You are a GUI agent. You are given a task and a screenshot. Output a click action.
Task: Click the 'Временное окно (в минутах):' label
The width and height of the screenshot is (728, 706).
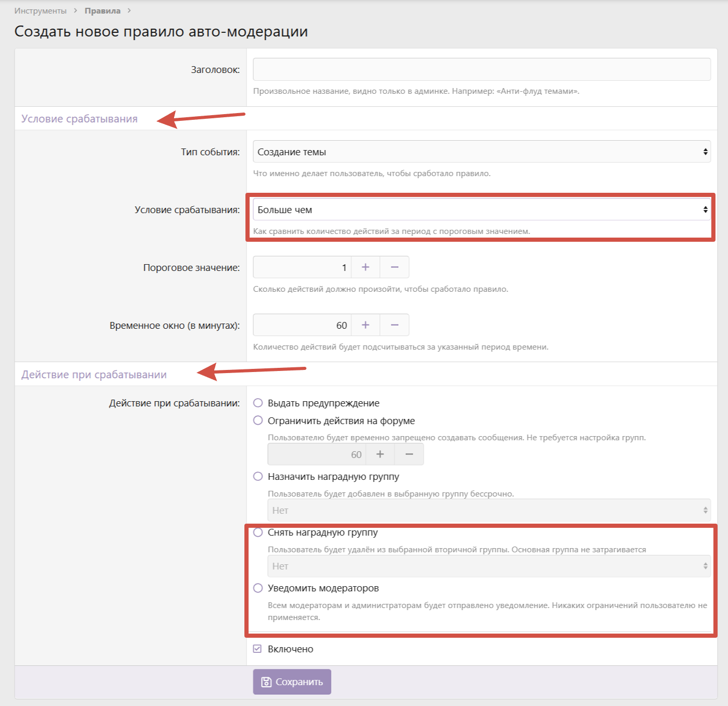[175, 326]
